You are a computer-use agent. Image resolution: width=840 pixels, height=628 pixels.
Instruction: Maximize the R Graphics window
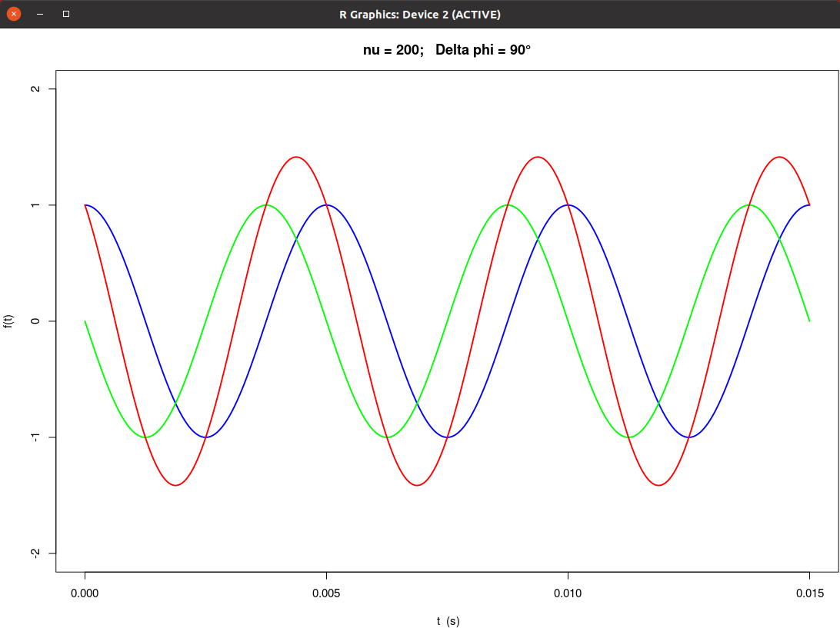66,14
